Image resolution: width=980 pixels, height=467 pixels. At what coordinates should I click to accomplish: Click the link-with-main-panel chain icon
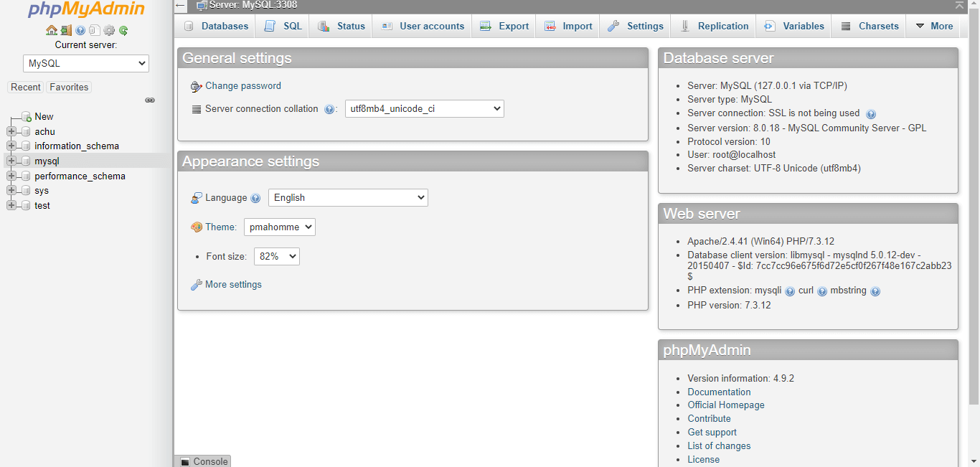click(x=150, y=100)
